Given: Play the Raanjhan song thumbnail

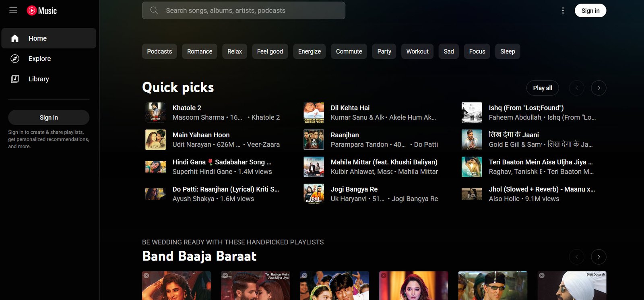Looking at the screenshot, I should point(314,140).
